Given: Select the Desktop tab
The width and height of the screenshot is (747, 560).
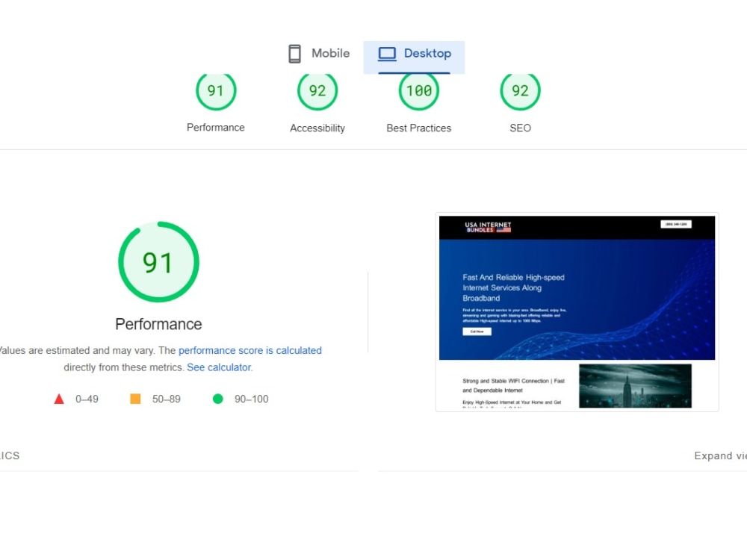Looking at the screenshot, I should pos(414,57).
